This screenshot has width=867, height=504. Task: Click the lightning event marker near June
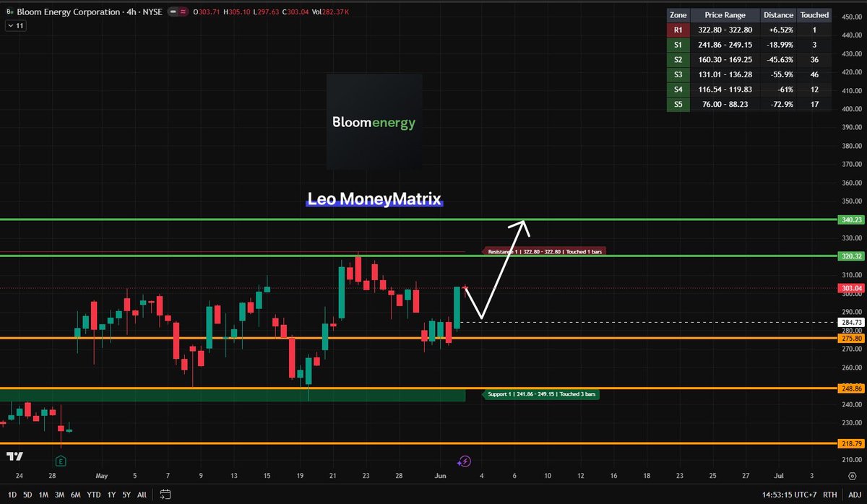click(465, 461)
